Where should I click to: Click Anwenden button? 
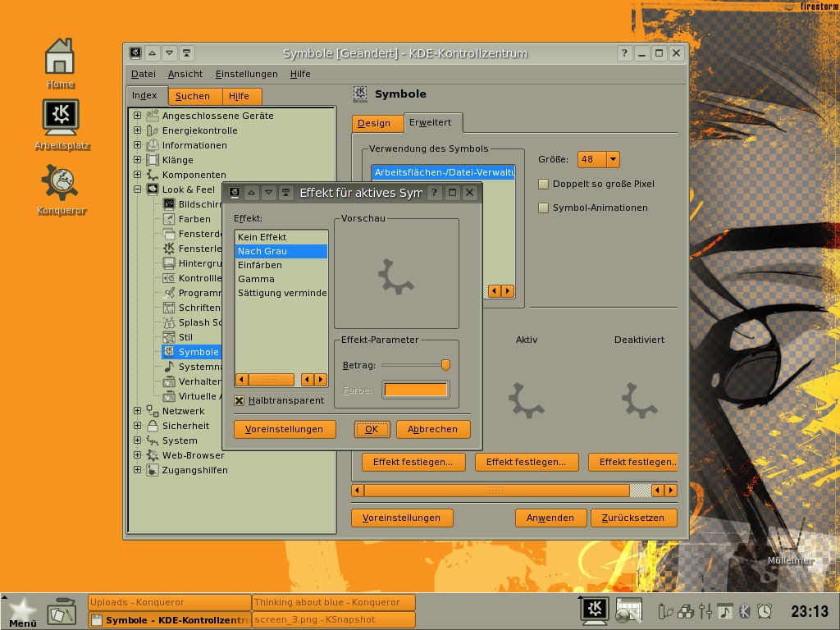pos(550,518)
